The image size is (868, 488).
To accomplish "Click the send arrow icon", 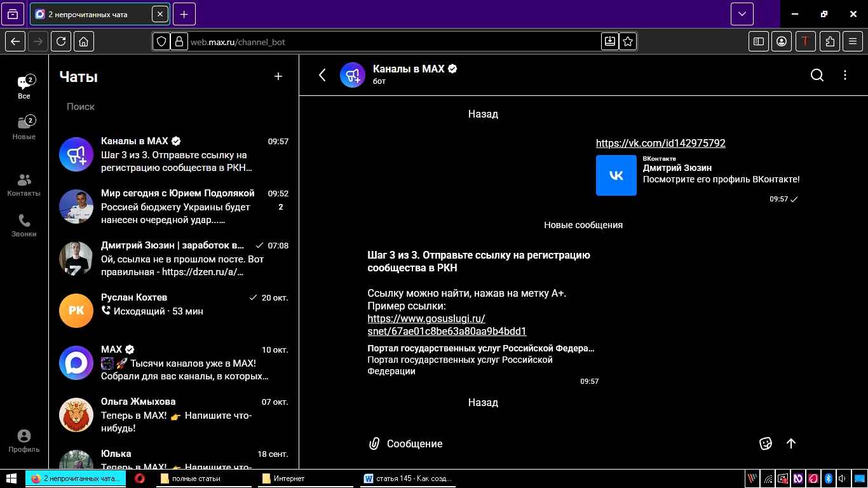I will [x=791, y=444].
